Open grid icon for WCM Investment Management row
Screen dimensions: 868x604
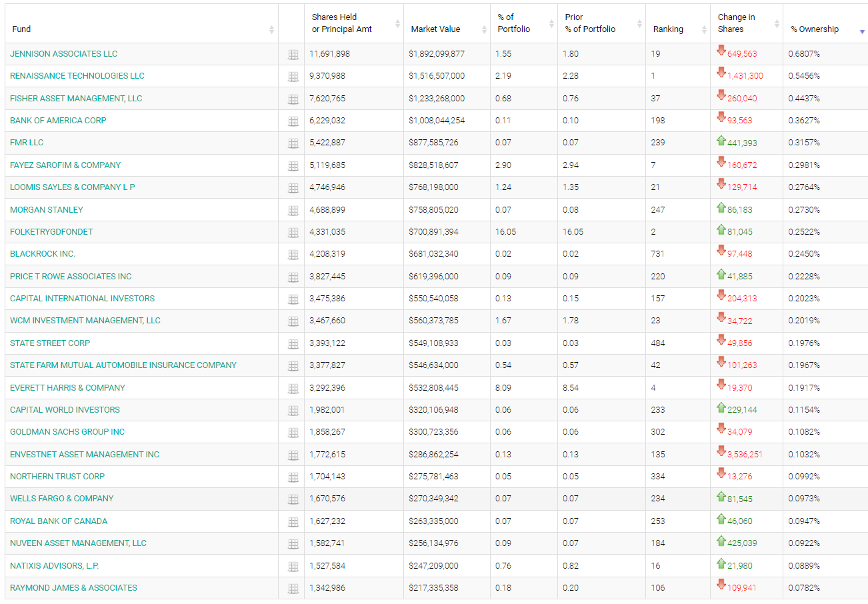[293, 321]
